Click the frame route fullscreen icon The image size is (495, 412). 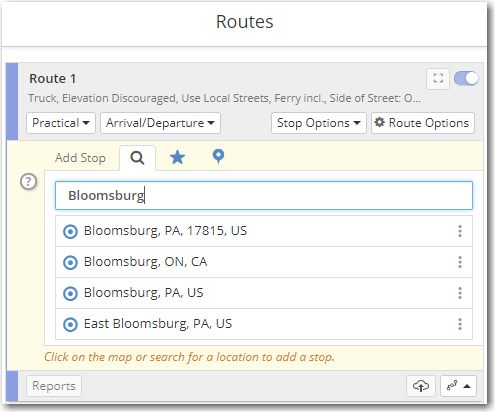438,79
